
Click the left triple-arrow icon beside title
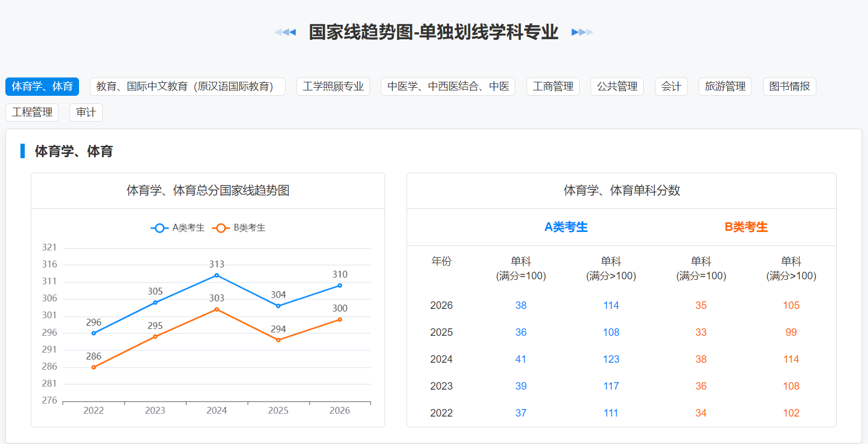point(285,32)
